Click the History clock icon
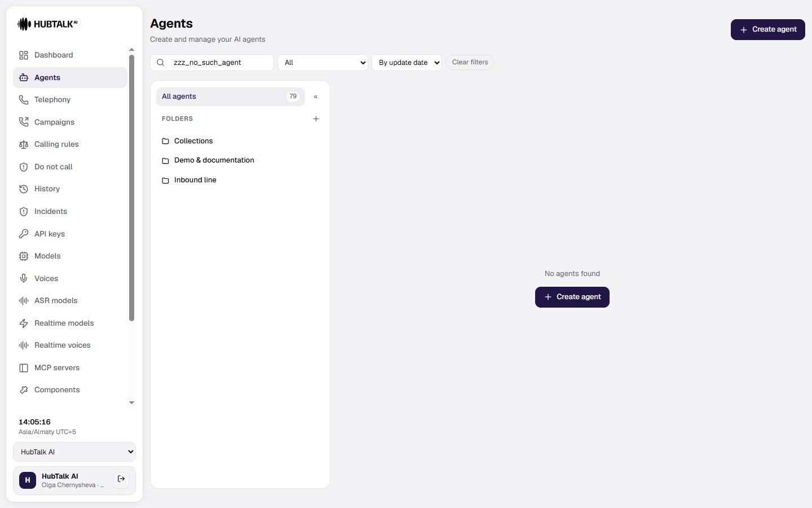Viewport: 812px width, 508px height. click(24, 189)
